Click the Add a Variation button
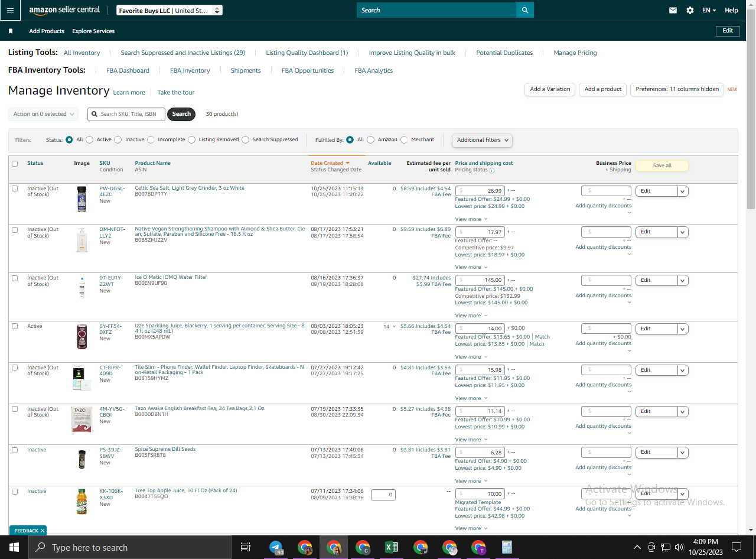Viewport: 756px width, 559px height. pyautogui.click(x=550, y=89)
